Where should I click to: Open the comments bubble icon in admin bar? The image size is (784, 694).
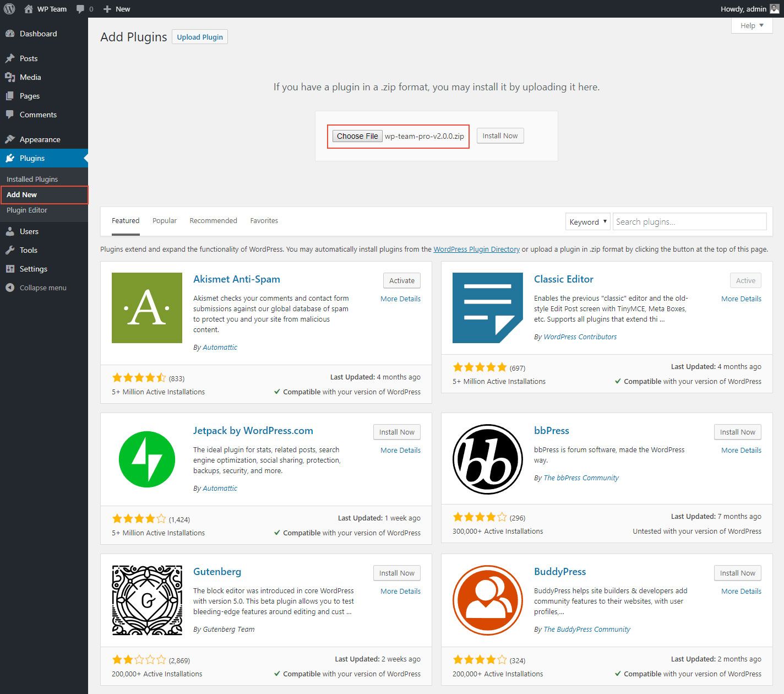81,9
